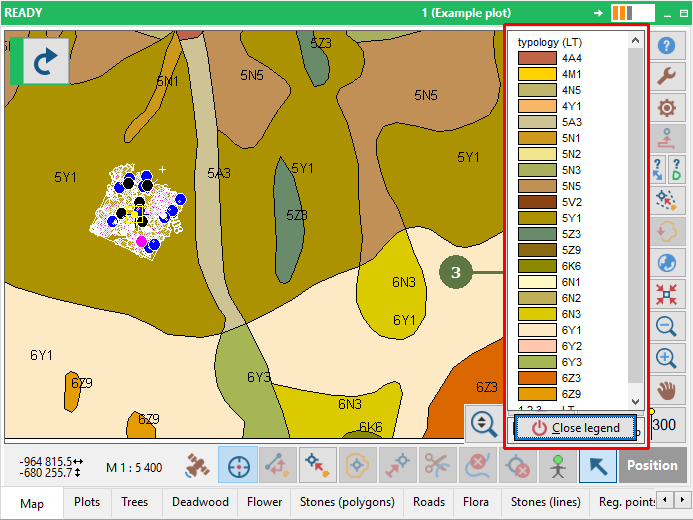Screen dimensions: 693x520
Task: Click the satellite GPS icon
Action: [199, 465]
